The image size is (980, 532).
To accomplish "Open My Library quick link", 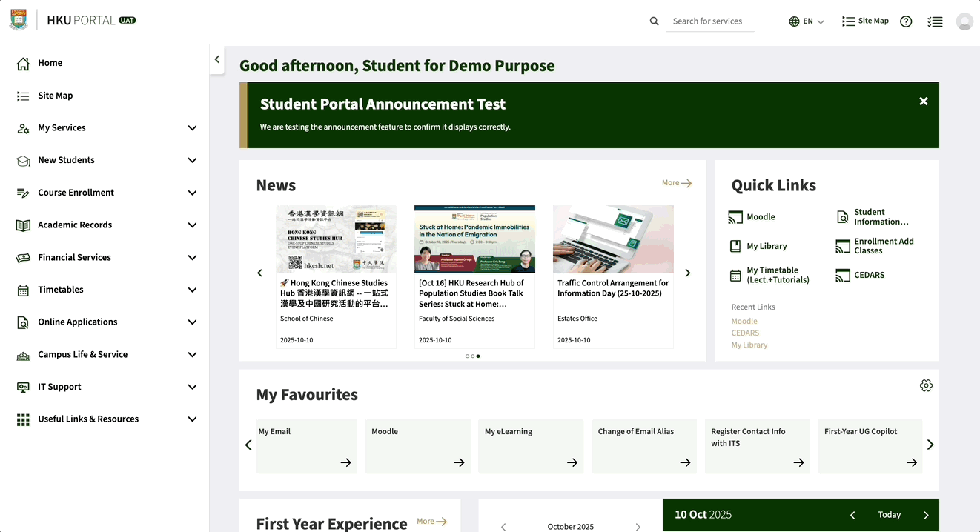I will pos(767,246).
